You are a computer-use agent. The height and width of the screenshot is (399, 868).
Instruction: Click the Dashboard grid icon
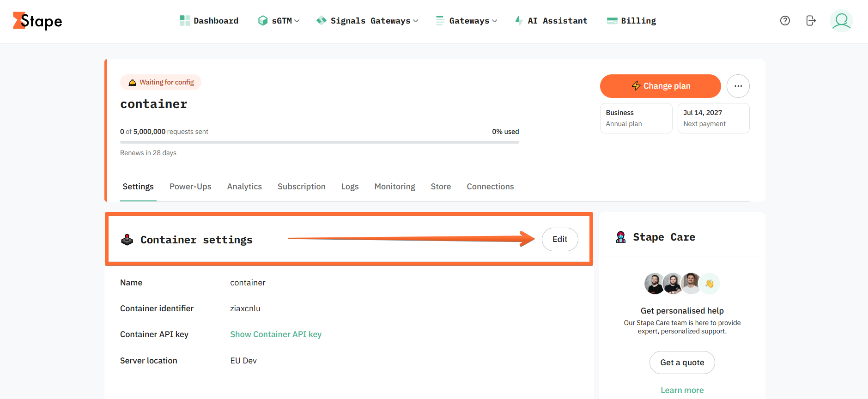coord(185,21)
